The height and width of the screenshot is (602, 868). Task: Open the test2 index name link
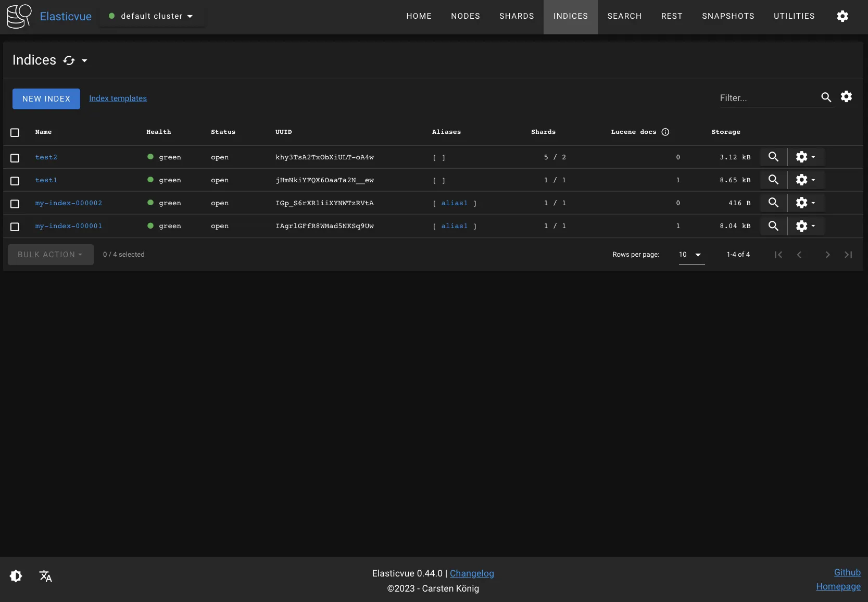[46, 157]
